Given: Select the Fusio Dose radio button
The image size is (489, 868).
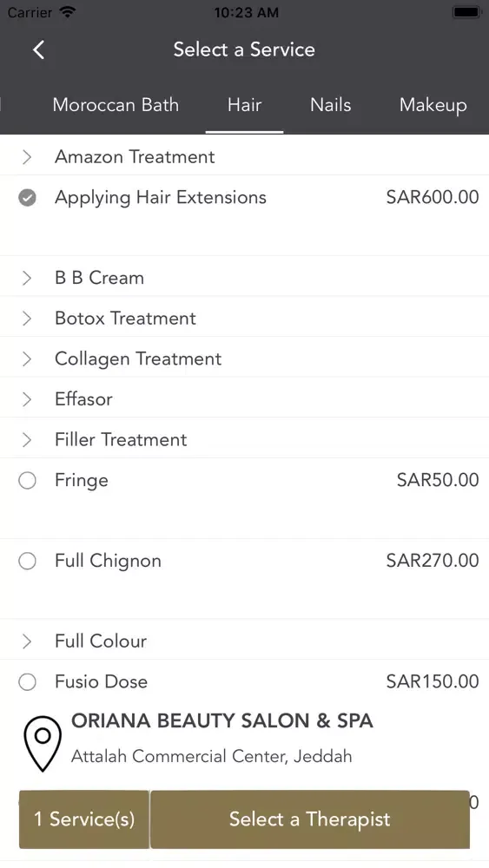Looking at the screenshot, I should click(x=27, y=682).
